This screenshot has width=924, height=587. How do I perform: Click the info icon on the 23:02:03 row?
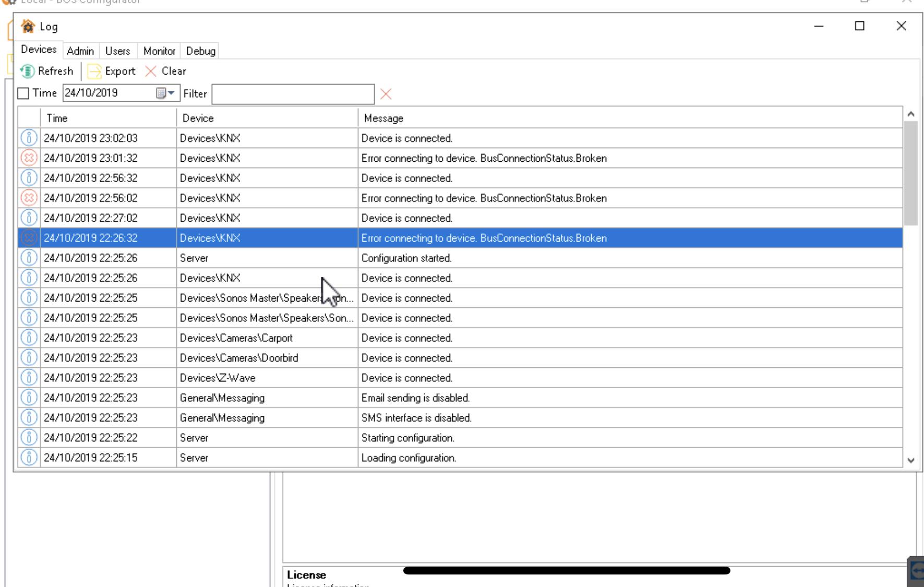29,138
